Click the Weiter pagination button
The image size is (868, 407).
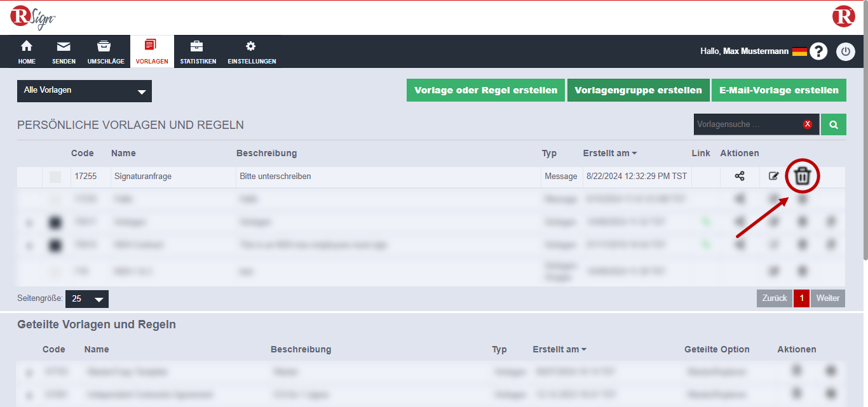[x=828, y=298]
